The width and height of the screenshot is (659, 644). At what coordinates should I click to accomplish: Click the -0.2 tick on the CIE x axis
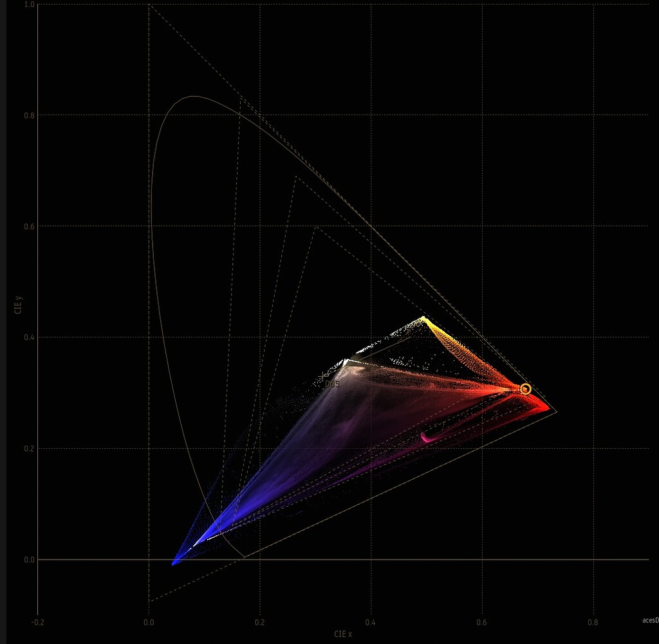[x=37, y=622]
